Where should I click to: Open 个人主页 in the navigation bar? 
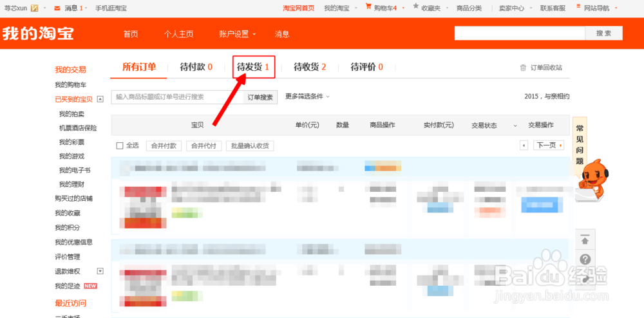point(178,35)
